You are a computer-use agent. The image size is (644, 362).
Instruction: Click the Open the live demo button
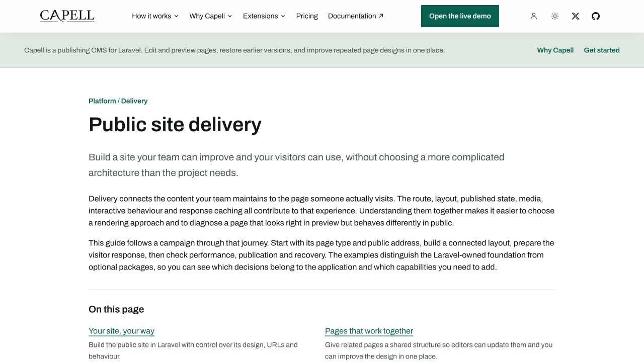460,16
